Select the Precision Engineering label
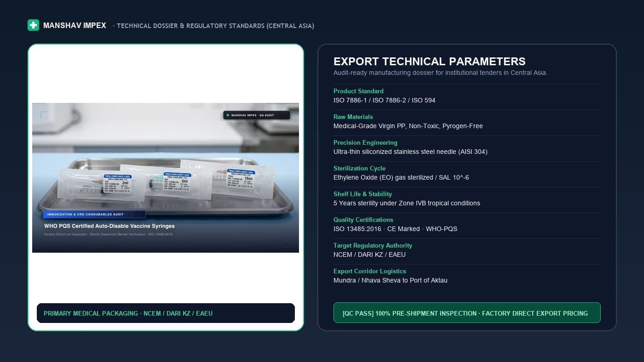 point(365,142)
